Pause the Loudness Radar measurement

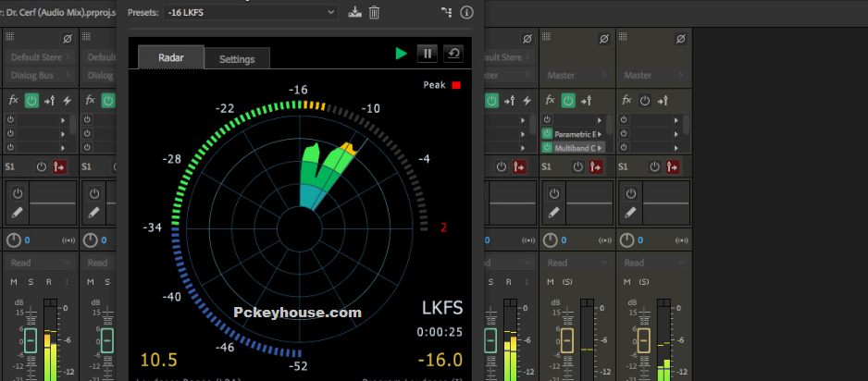(x=428, y=54)
